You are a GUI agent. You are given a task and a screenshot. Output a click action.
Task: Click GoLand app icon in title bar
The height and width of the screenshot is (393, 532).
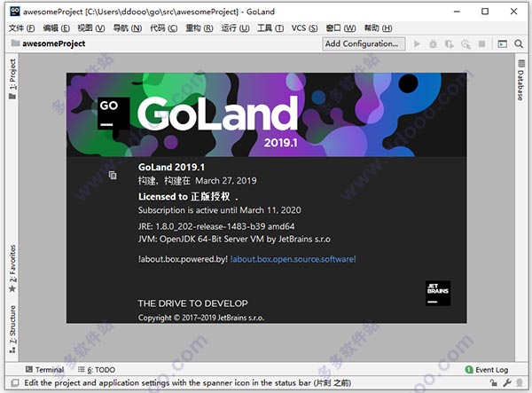click(15, 12)
